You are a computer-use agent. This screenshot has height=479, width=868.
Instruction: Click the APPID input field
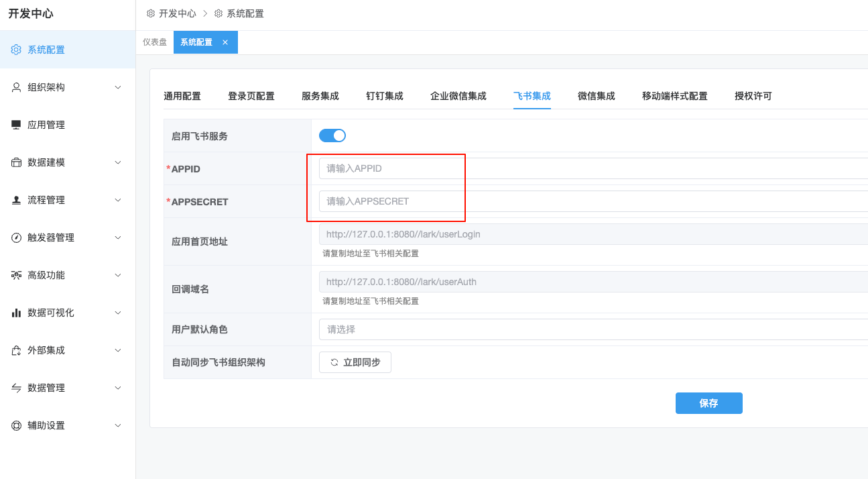tap(390, 168)
